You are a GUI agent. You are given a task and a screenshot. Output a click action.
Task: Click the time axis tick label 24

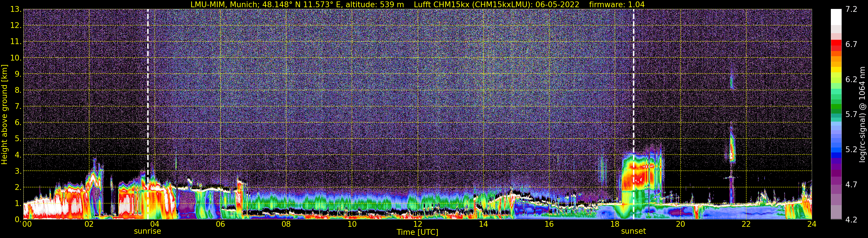(x=812, y=224)
